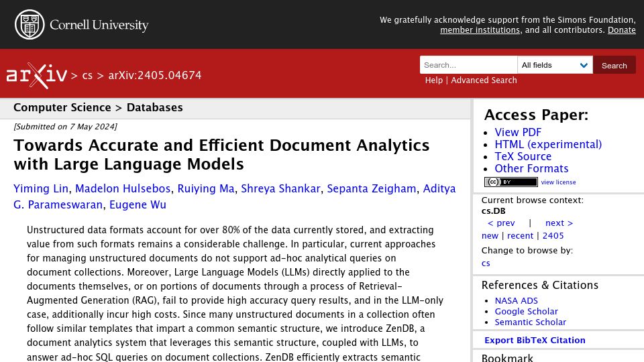Open Semantic Scholar reference link
Image resolution: width=644 pixels, height=362 pixels.
[x=530, y=322]
